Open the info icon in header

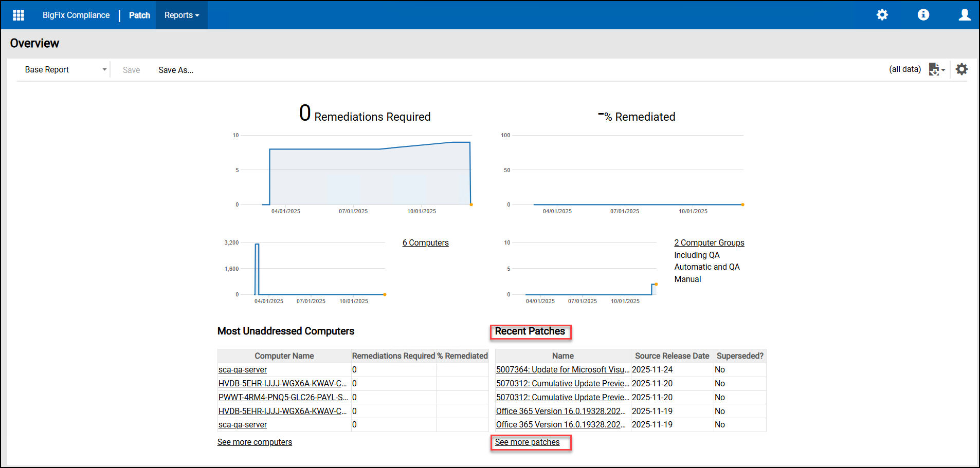tap(923, 15)
